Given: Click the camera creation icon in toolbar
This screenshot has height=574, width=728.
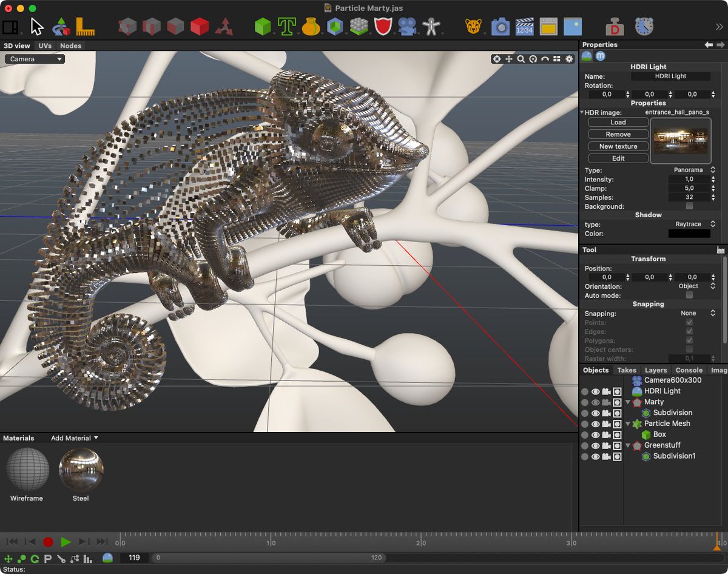Looking at the screenshot, I should point(408,25).
